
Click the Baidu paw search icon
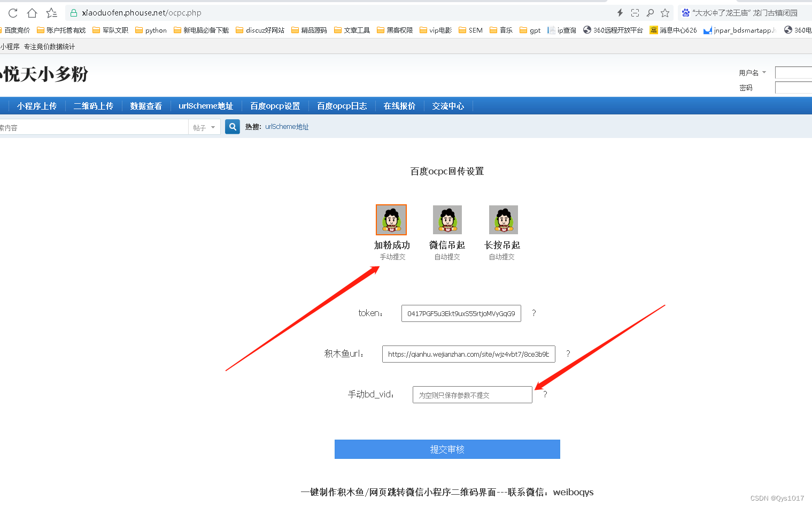tap(685, 13)
